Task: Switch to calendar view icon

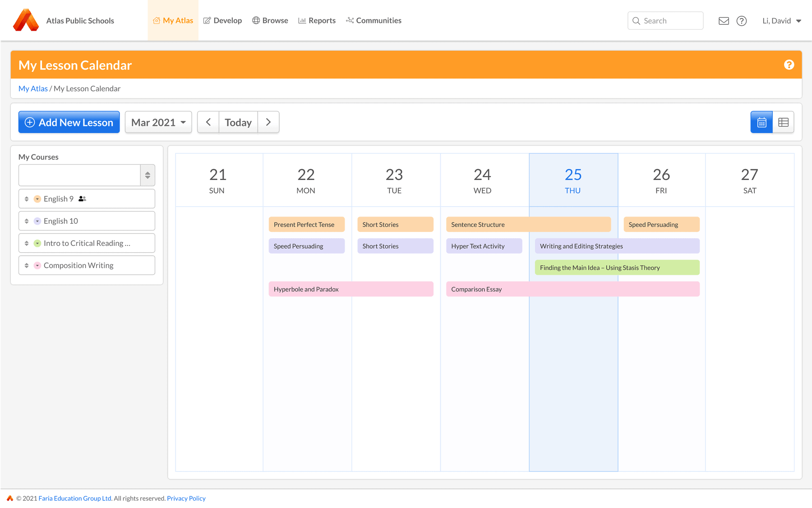Action: click(x=761, y=122)
